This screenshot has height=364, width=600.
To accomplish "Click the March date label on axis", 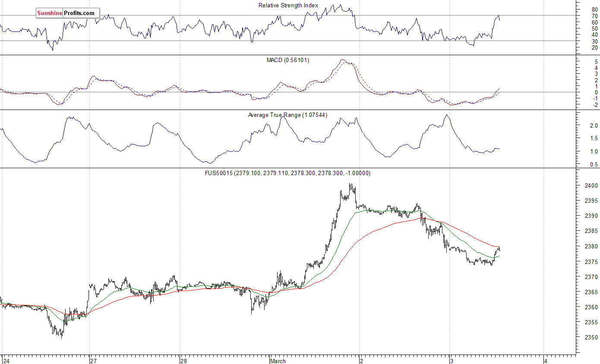I will pos(278,361).
